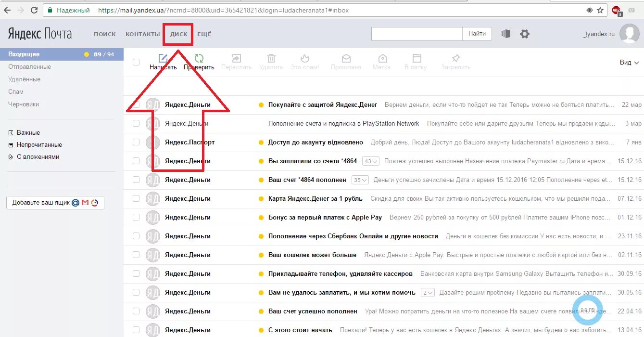Open the Вид view dropdown

tap(629, 62)
